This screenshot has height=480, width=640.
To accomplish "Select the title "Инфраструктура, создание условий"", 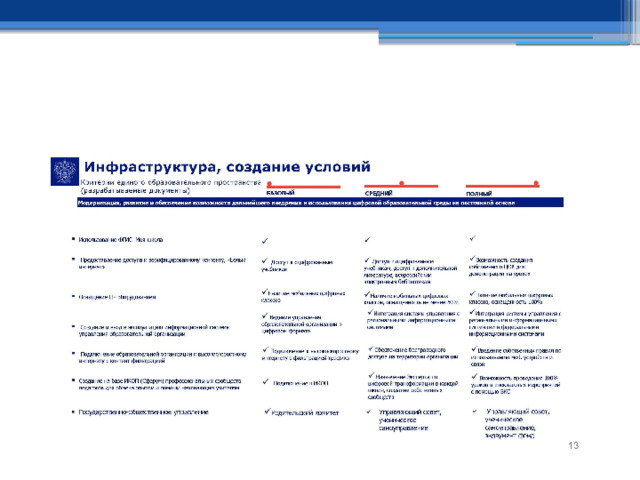I will [227, 167].
